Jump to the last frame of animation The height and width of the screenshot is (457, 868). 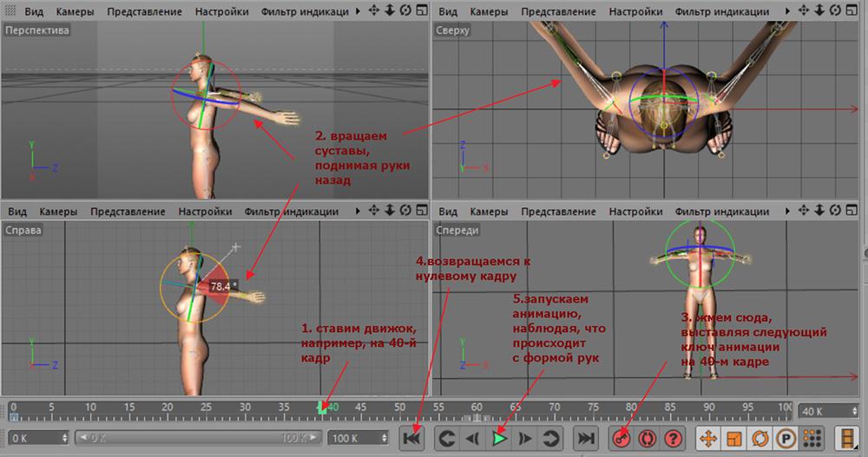pyautogui.click(x=585, y=439)
